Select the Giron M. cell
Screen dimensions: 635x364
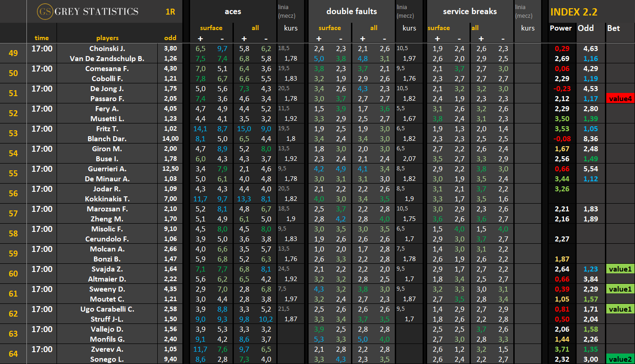click(107, 149)
